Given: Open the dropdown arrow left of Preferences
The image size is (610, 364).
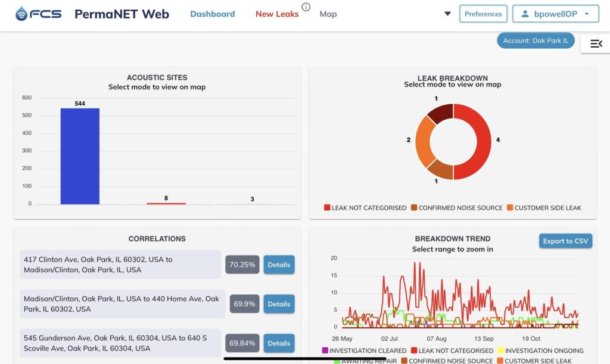Looking at the screenshot, I should click(x=448, y=14).
